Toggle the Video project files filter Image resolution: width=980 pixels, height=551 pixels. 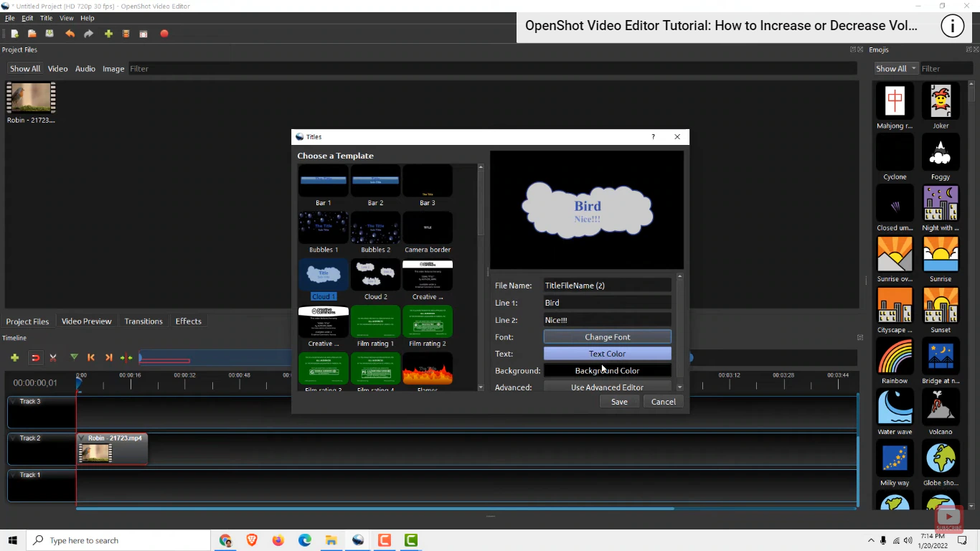tap(57, 69)
